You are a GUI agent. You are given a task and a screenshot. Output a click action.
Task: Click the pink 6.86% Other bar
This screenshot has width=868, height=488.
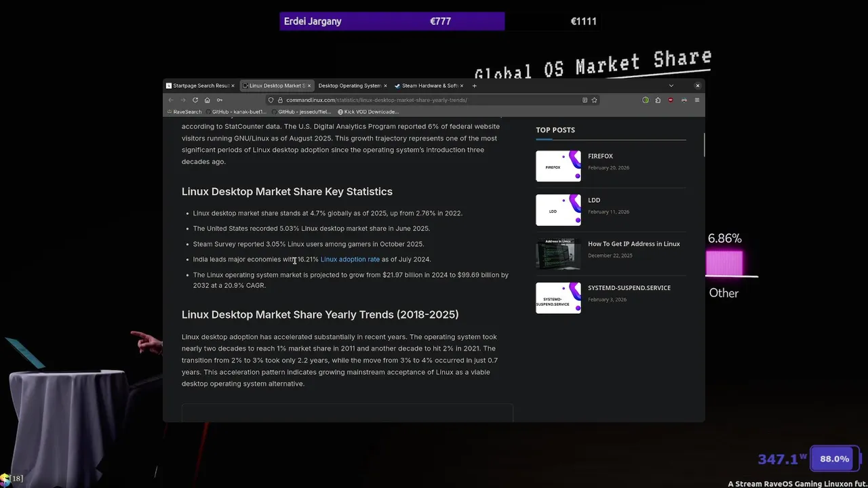(x=724, y=263)
